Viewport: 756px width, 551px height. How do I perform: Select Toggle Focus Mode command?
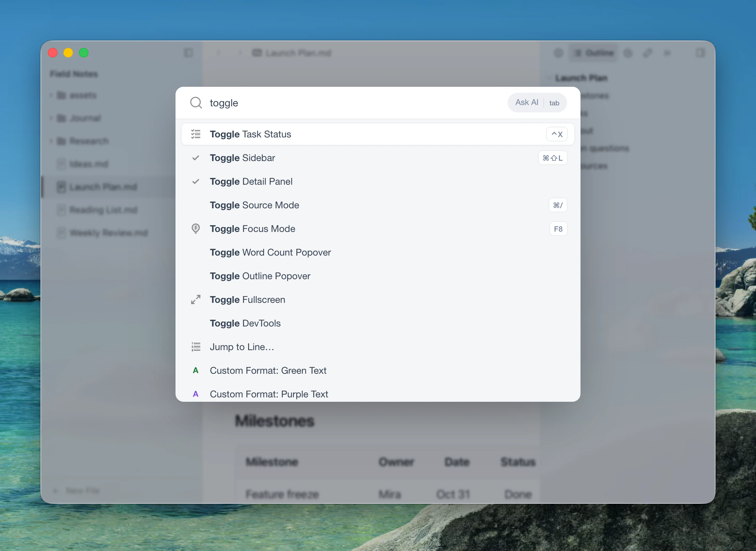[x=378, y=229]
